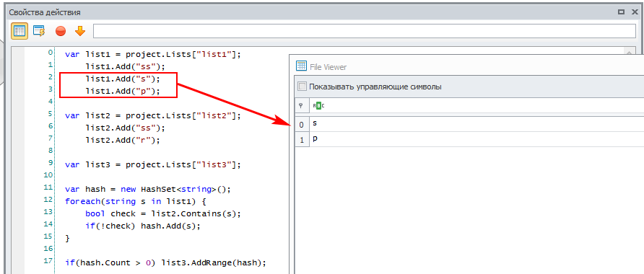Image resolution: width=644 pixels, height=274 pixels.
Task: Click the list3.AddRange(hash) line
Action: coord(165,263)
